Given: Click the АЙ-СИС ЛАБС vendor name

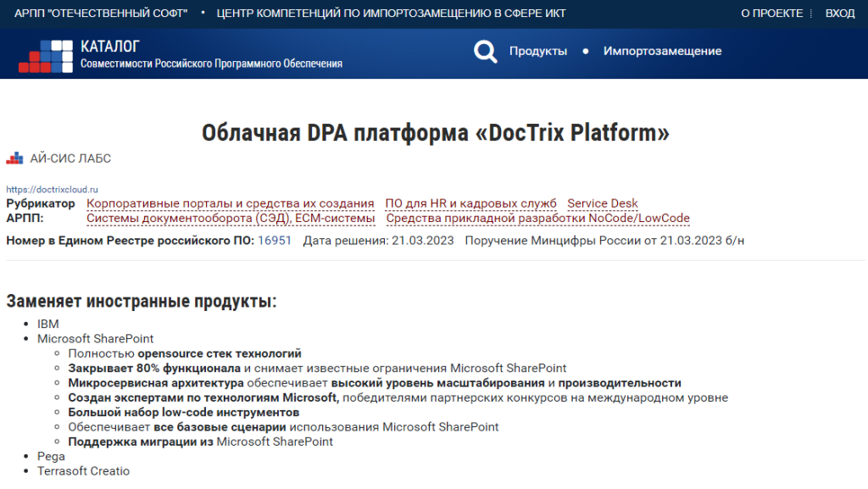Looking at the screenshot, I should point(70,158).
